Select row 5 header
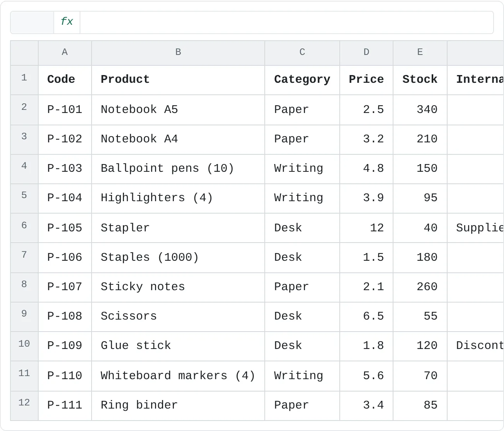 tap(24, 198)
